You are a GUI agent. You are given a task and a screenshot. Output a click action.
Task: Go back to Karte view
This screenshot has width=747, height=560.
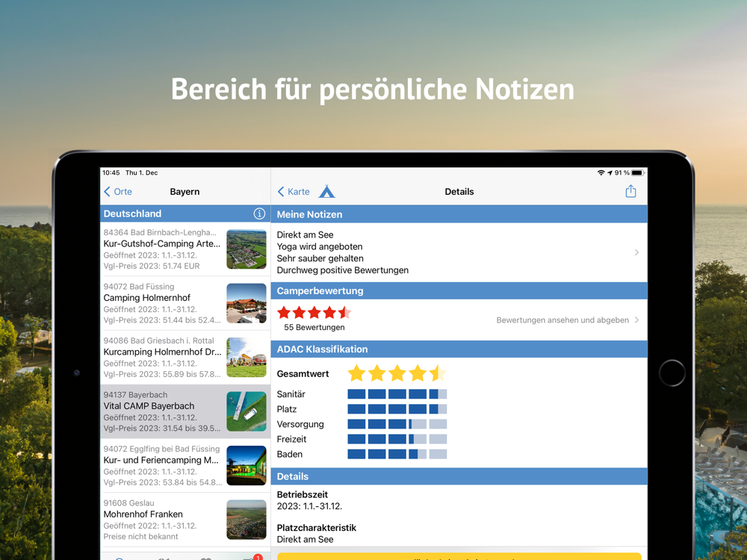[294, 191]
